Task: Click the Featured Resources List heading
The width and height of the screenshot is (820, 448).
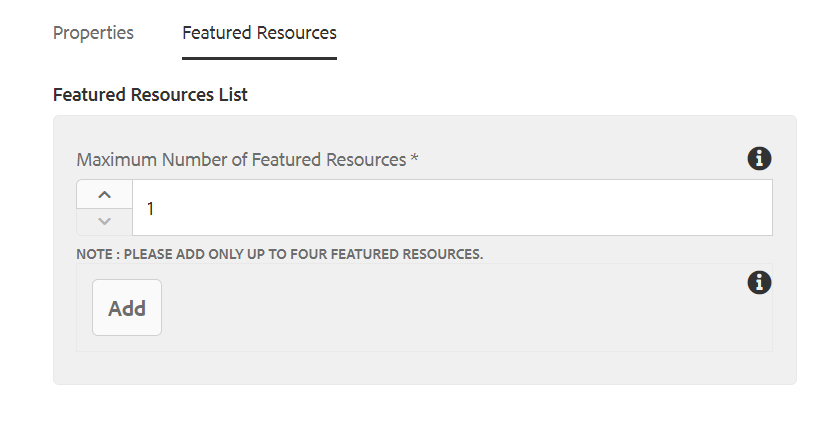Action: [x=151, y=95]
